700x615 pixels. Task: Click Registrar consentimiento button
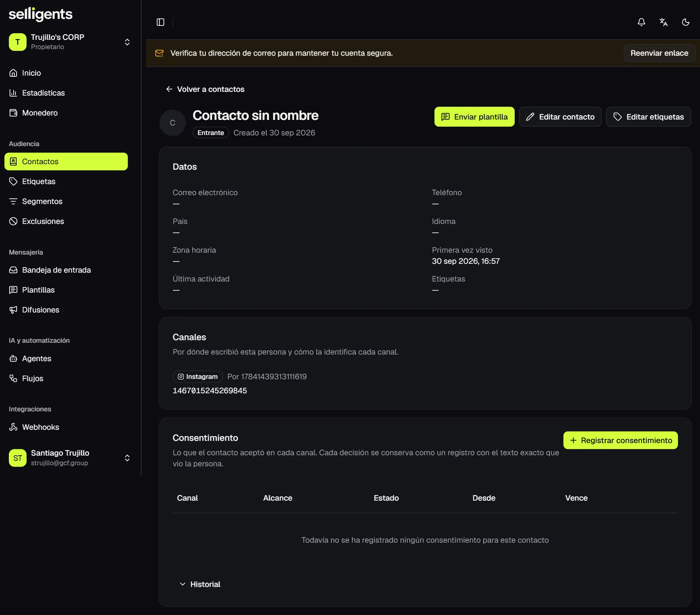pyautogui.click(x=621, y=440)
